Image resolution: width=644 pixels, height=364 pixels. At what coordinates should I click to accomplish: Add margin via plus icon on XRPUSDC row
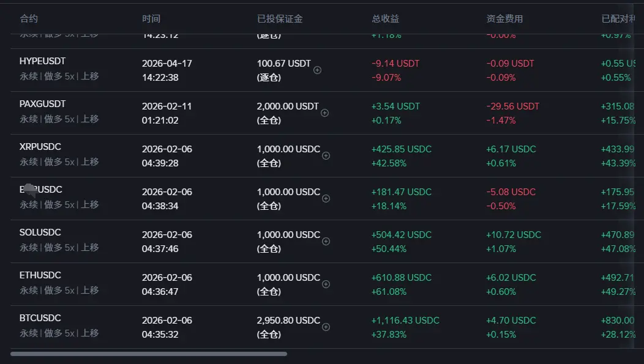pyautogui.click(x=326, y=155)
